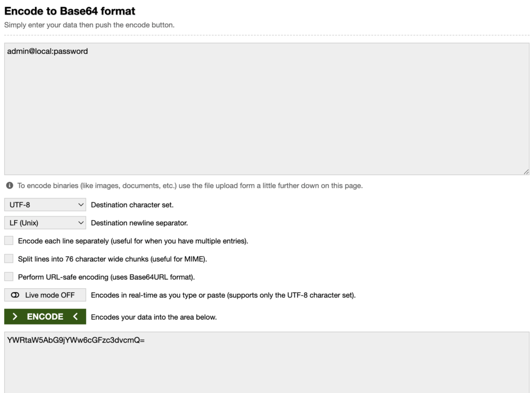Click the right-pointing chevron on ENCODE button
Image resolution: width=532 pixels, height=393 pixels.
point(15,317)
